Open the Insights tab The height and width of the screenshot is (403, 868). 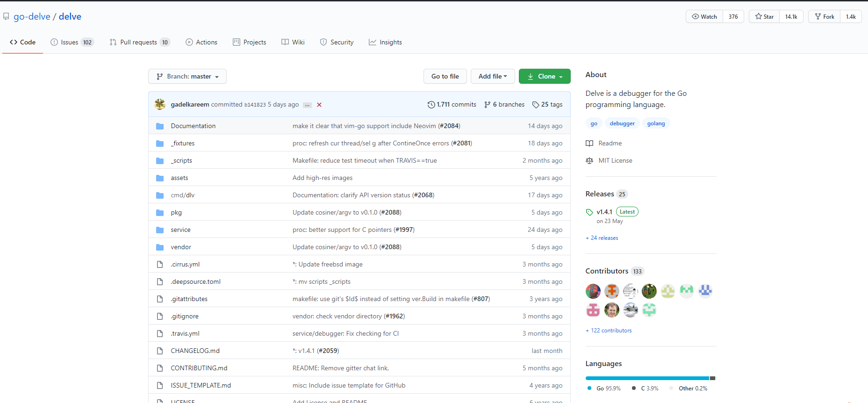click(x=385, y=42)
